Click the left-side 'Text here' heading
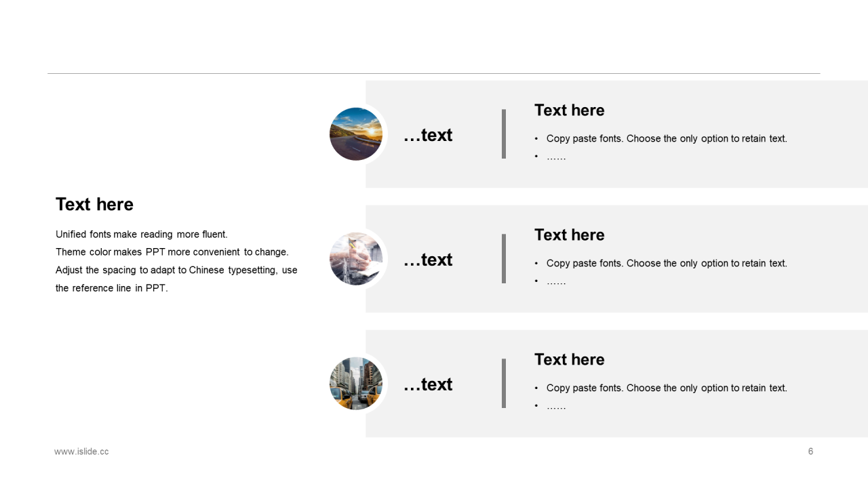Screen dimensions: 868x488 [94, 204]
